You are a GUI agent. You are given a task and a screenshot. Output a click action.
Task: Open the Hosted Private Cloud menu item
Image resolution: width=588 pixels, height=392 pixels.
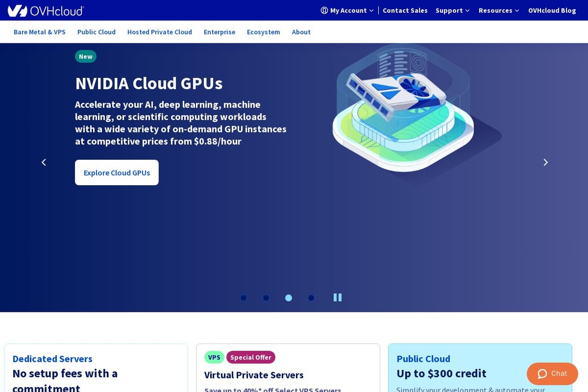coord(159,32)
